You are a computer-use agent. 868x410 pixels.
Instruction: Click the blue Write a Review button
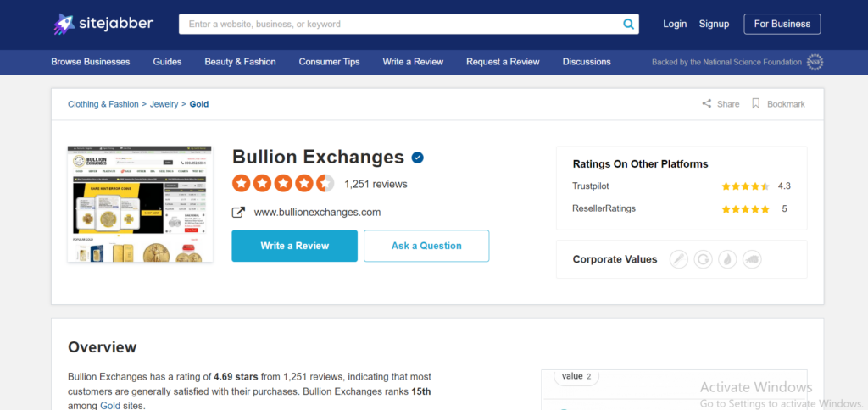point(294,246)
